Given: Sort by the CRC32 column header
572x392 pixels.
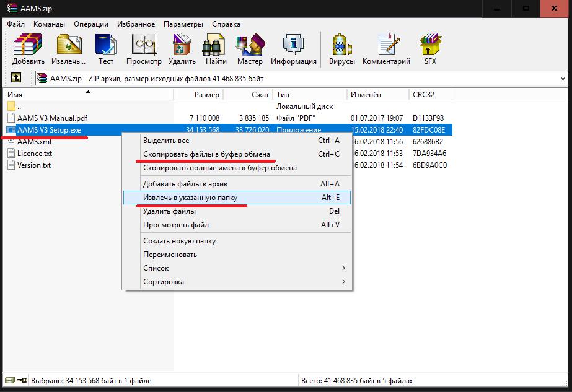Looking at the screenshot, I should pyautogui.click(x=431, y=95).
